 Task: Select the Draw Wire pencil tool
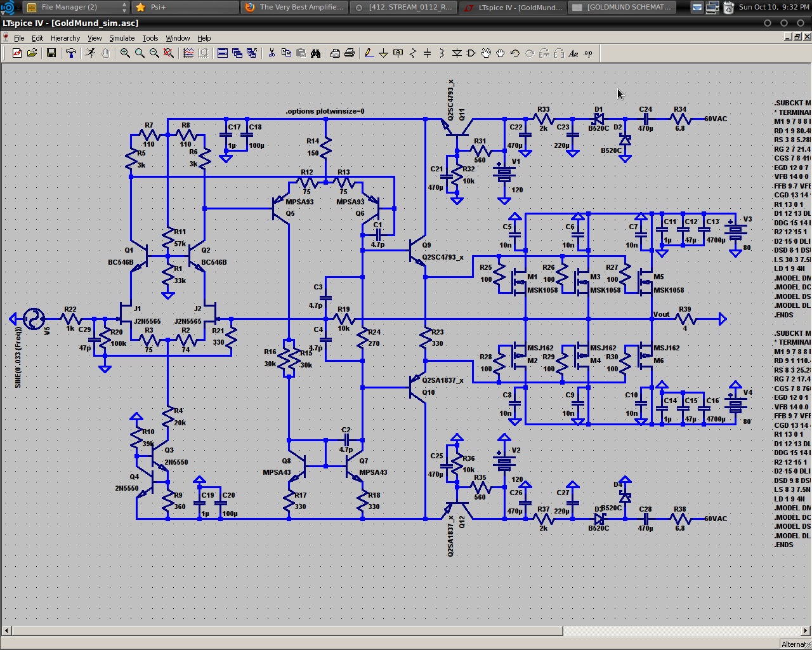(x=369, y=53)
